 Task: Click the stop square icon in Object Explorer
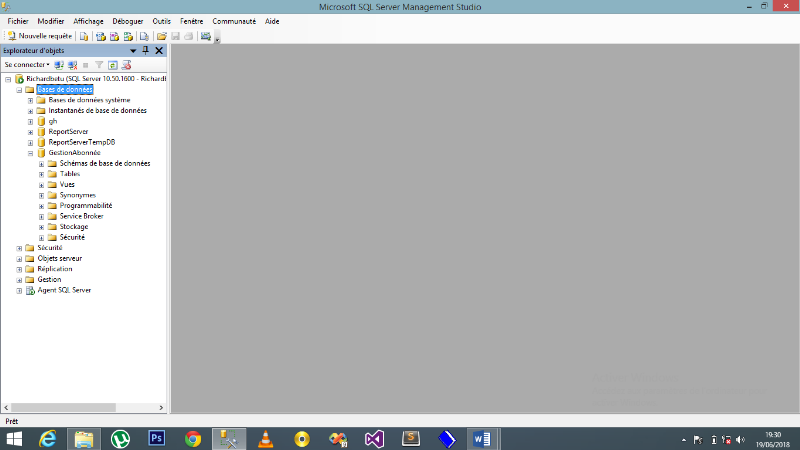pyautogui.click(x=86, y=65)
